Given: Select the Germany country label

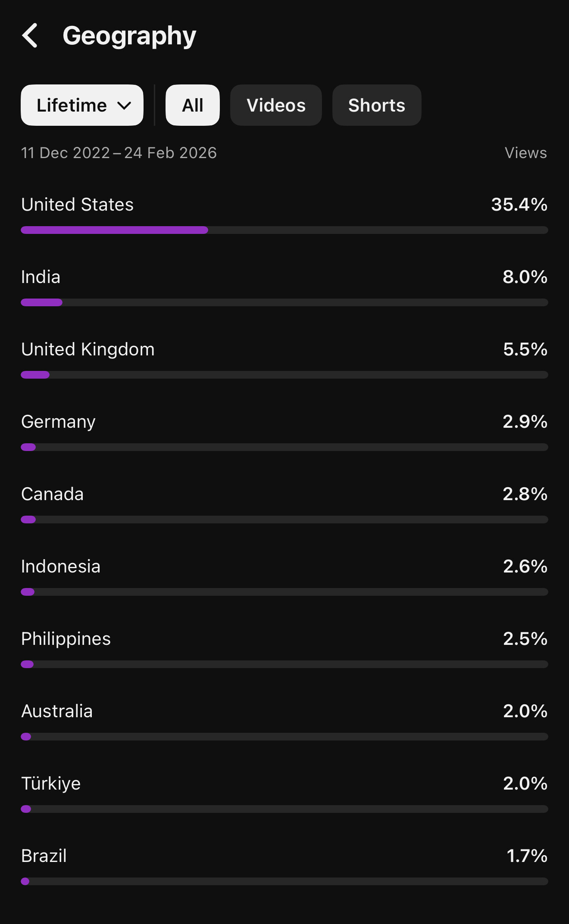Looking at the screenshot, I should click(58, 422).
